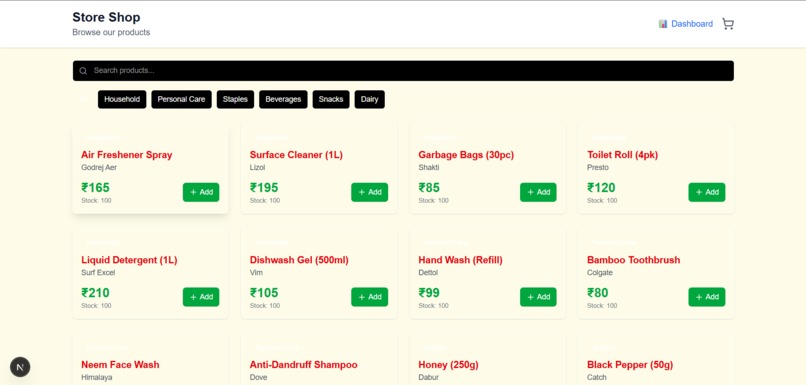The width and height of the screenshot is (806, 385).
Task: Add Hand Wash (Refill) to cart
Action: click(538, 297)
